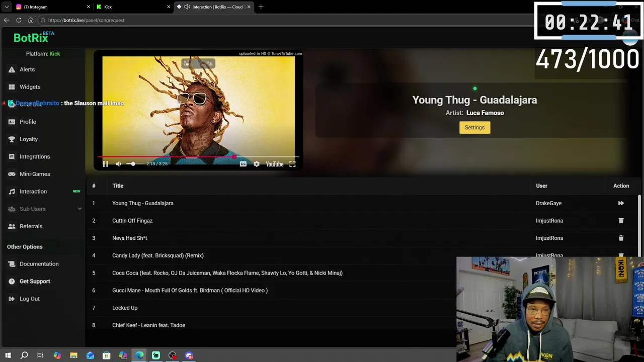Click Log Out
This screenshot has height=362, width=644.
click(x=29, y=299)
